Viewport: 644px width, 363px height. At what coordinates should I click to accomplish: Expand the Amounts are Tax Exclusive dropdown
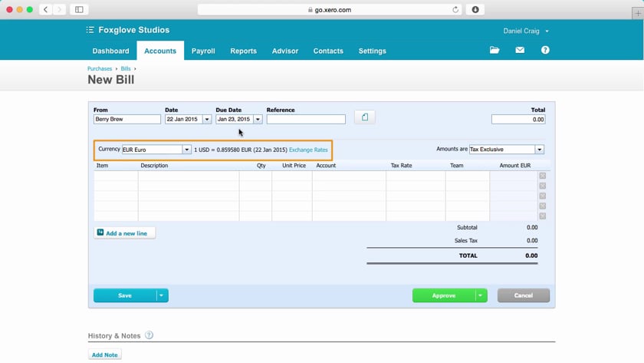(539, 150)
